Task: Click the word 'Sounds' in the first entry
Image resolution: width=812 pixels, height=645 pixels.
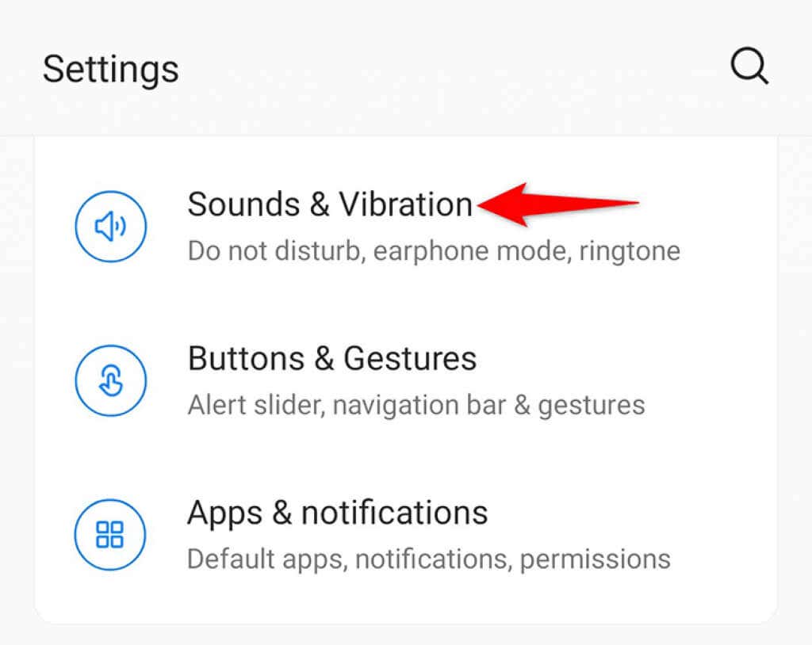Action: click(x=244, y=204)
